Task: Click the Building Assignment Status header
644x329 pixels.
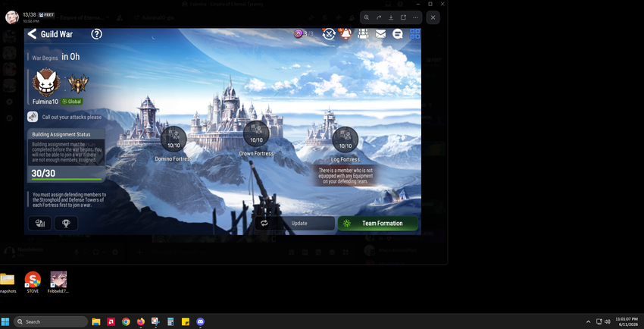Action: tap(66, 134)
